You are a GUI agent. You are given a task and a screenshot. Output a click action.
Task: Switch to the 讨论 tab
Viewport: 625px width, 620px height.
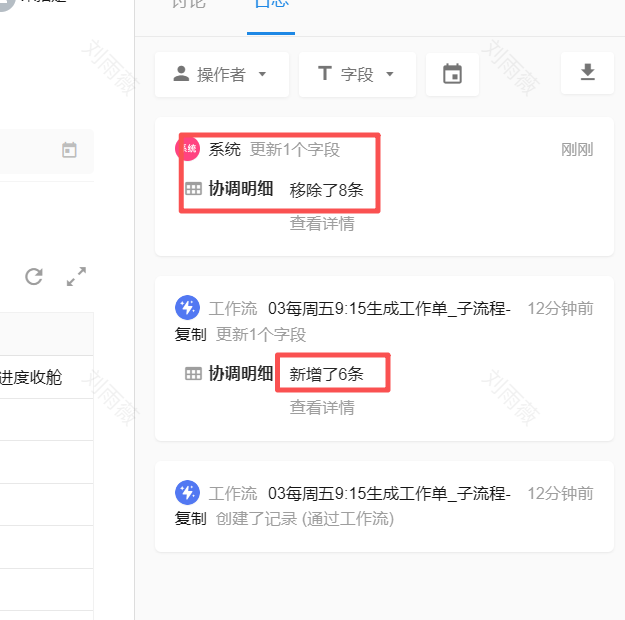coord(189,4)
